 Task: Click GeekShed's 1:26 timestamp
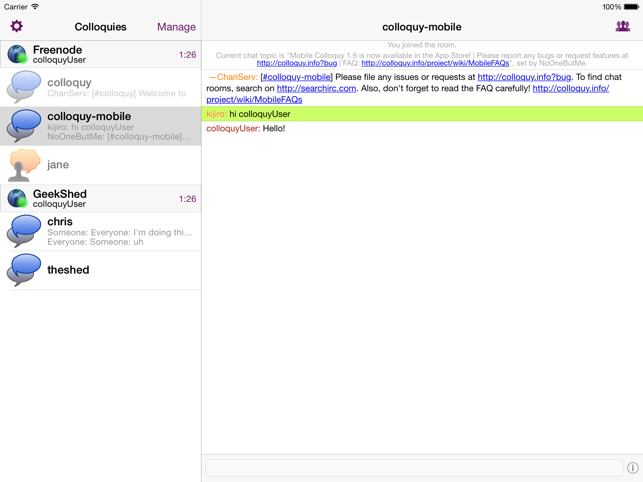click(x=187, y=199)
